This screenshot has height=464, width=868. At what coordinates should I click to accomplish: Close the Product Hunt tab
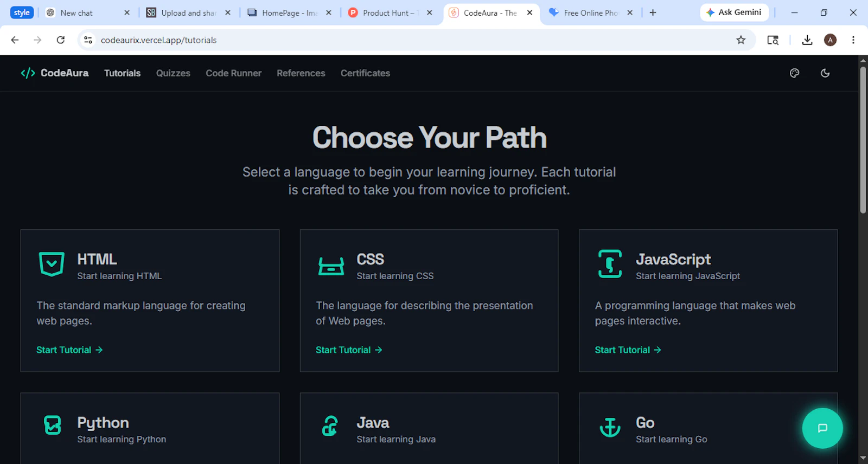pos(429,12)
